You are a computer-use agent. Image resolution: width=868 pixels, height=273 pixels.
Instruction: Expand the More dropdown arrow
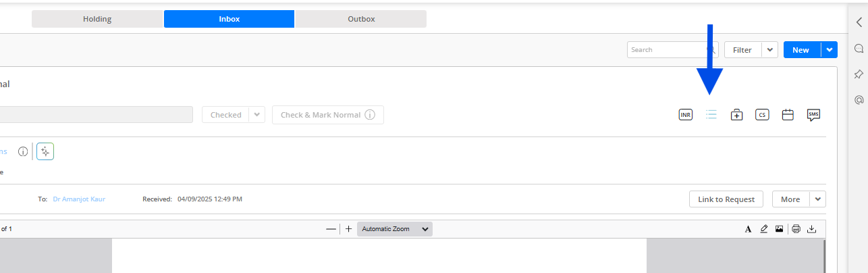click(x=817, y=199)
